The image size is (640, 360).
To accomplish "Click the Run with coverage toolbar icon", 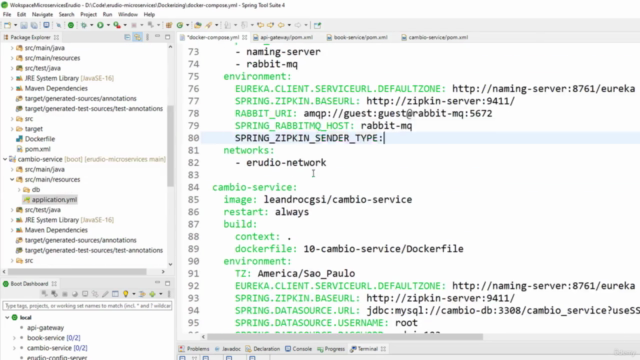I will tap(117, 25).
